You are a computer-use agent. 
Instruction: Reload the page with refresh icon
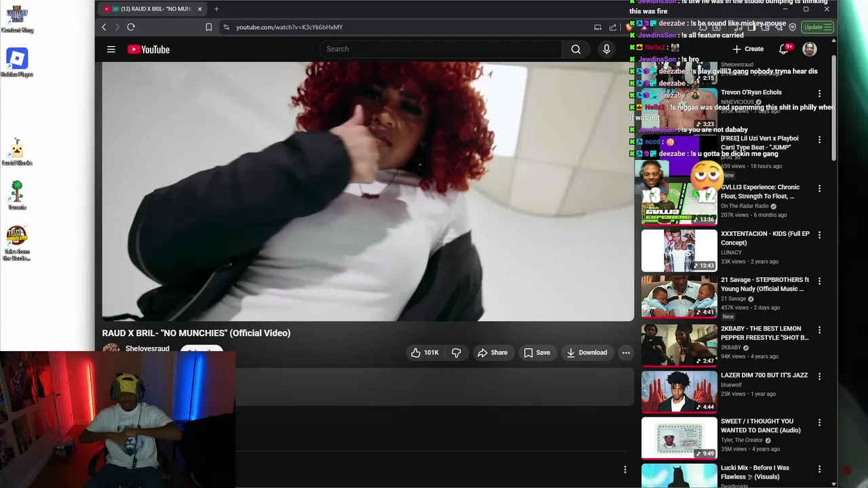131,27
